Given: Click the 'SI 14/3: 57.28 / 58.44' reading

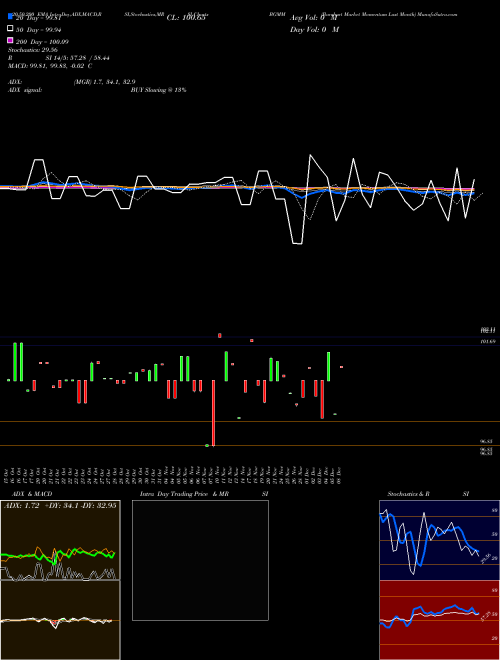Looking at the screenshot, I should 77,58.
